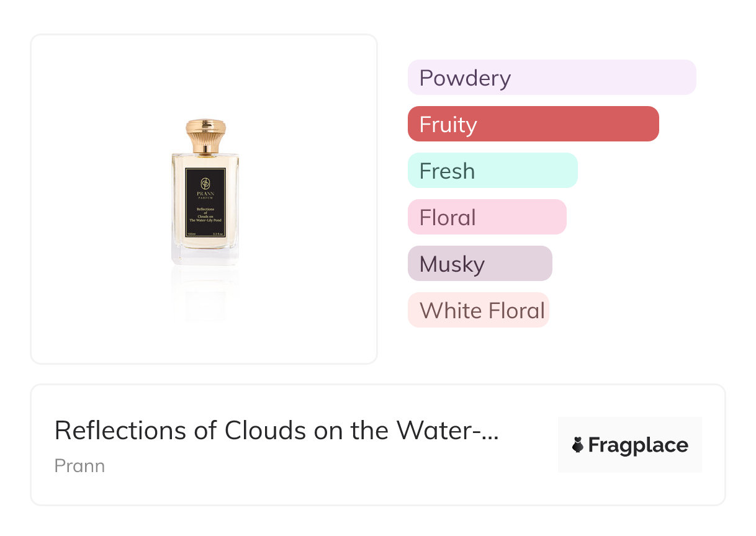Image resolution: width=756 pixels, height=536 pixels.
Task: Click the clear glass base of the bottle
Action: [205, 254]
